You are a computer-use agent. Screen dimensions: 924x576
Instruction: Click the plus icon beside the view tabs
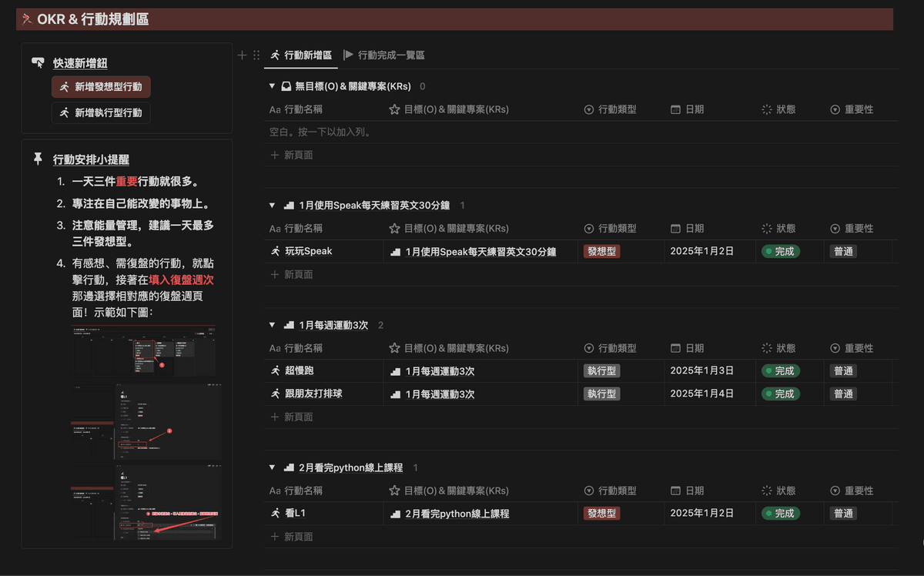(242, 55)
